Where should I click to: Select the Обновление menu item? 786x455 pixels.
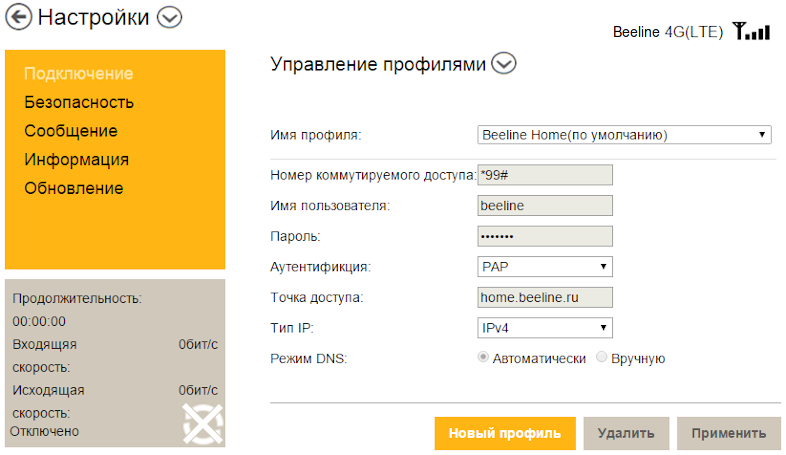(74, 188)
